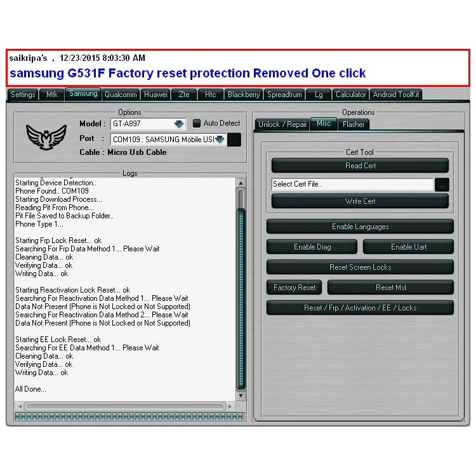Select the Samsung tab
This screenshot has height=476, width=476.
tap(83, 94)
